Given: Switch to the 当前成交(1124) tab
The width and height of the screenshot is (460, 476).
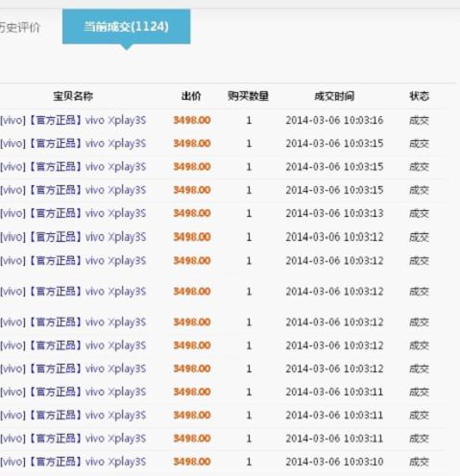Looking at the screenshot, I should pyautogui.click(x=126, y=27).
